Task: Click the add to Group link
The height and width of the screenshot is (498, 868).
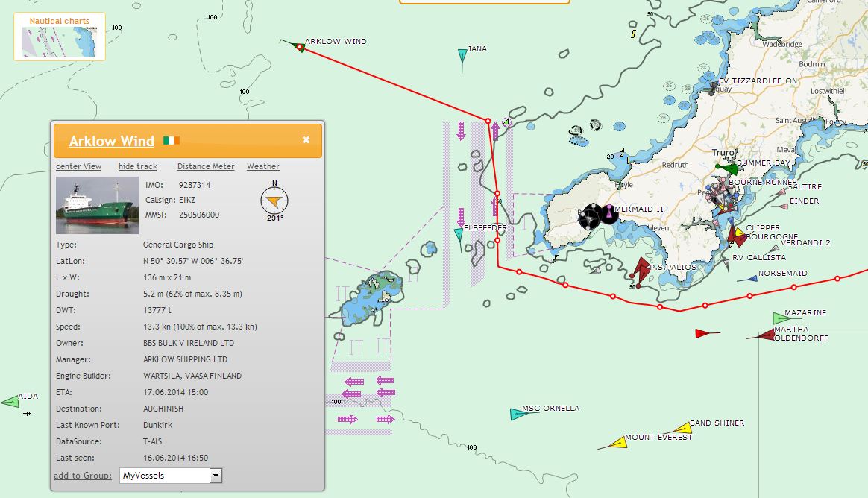Action: coord(83,476)
